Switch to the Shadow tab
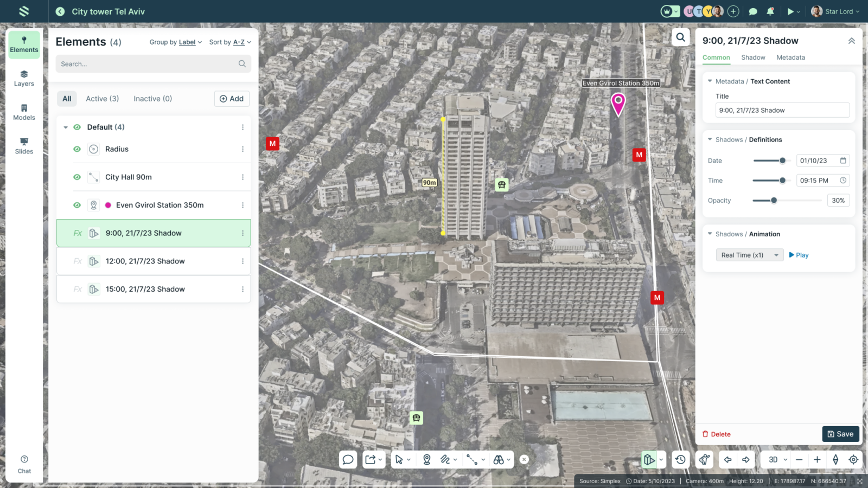Image resolution: width=868 pixels, height=488 pixels. (x=753, y=57)
